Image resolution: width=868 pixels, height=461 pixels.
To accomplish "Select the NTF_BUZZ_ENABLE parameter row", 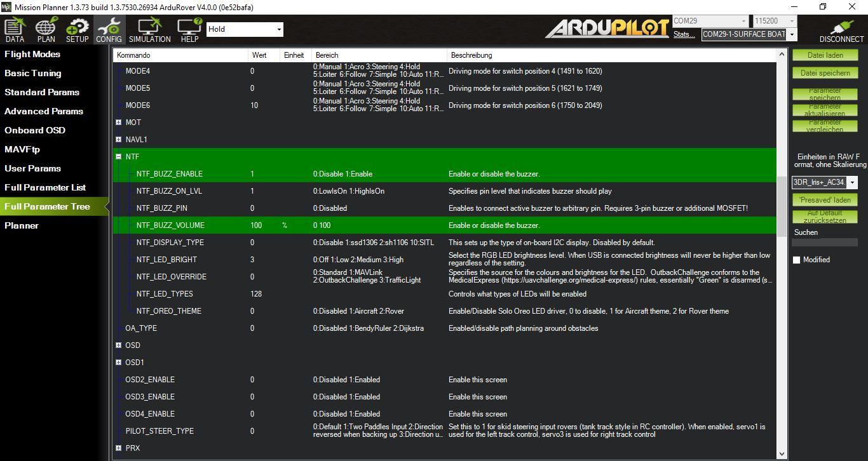I will coord(445,174).
